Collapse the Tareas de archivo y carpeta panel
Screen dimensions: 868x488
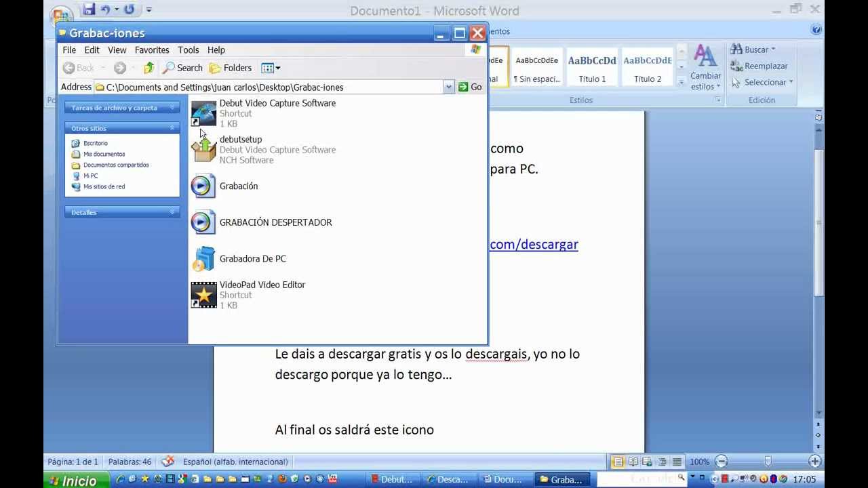pos(172,108)
